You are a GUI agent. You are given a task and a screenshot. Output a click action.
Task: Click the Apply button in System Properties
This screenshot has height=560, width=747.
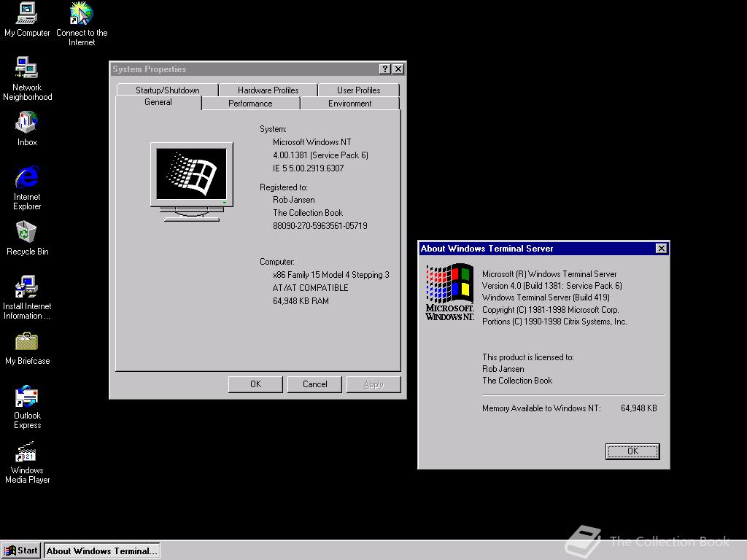tap(373, 384)
